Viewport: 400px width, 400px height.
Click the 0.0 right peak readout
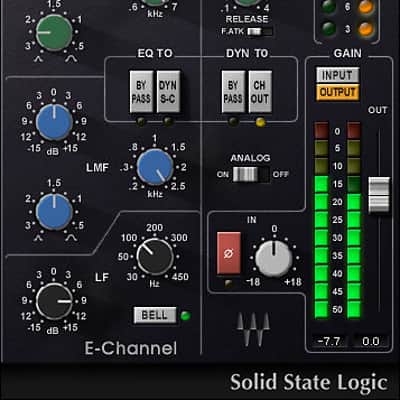pos(371,341)
